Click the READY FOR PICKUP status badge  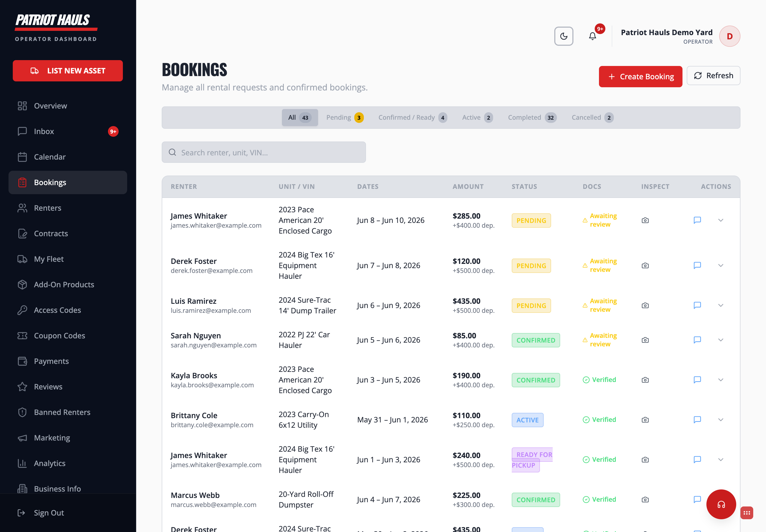pos(532,460)
